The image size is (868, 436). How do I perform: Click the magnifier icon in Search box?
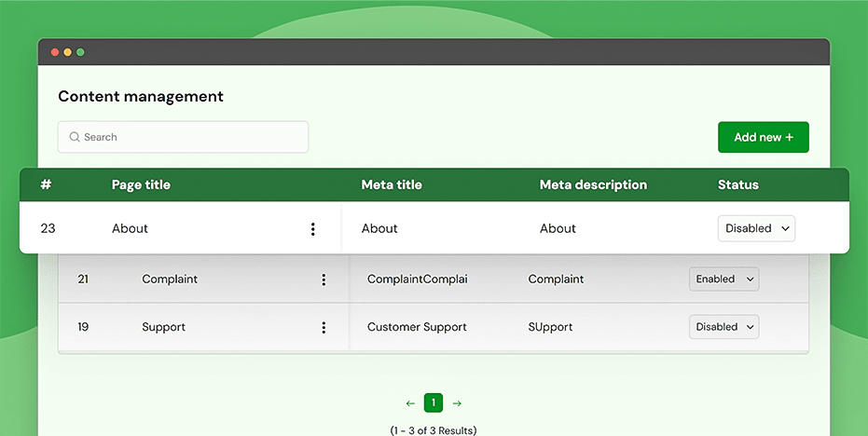[x=75, y=137]
